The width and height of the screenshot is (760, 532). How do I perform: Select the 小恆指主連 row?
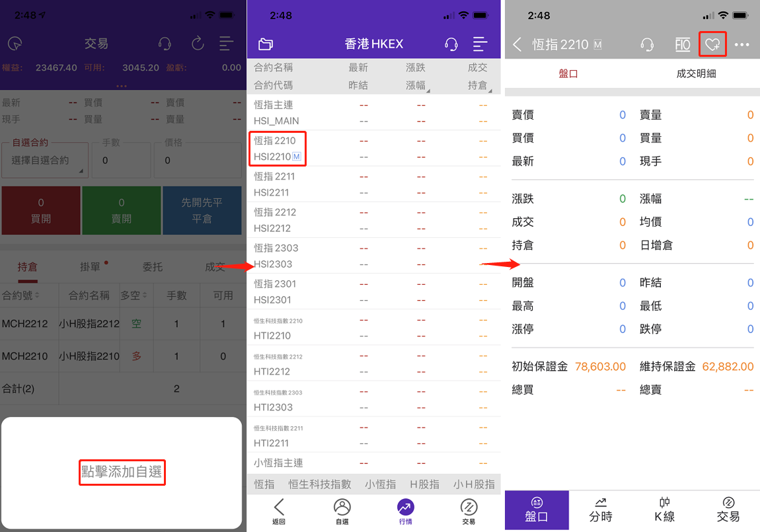click(373, 463)
